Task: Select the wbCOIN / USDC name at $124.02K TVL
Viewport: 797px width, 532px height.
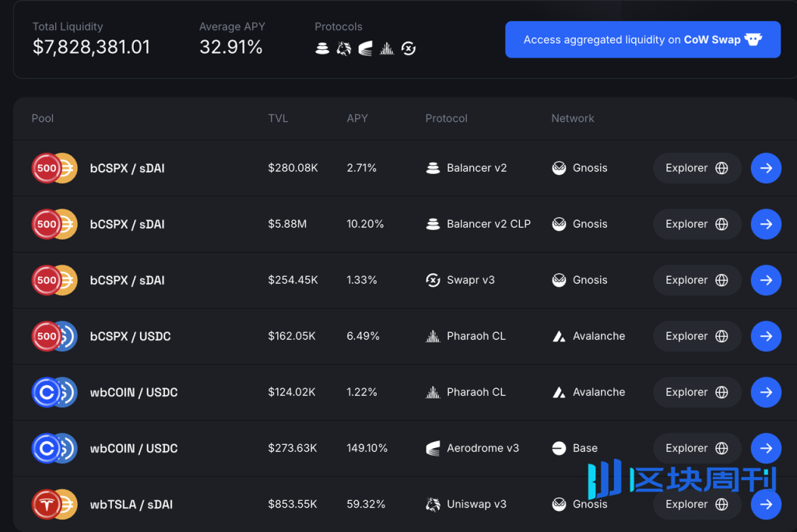Action: 134,392
